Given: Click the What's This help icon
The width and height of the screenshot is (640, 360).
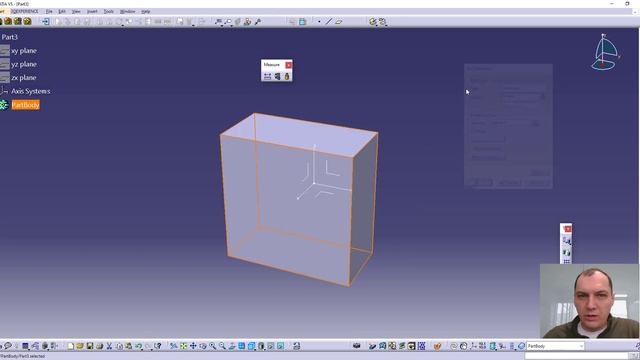Looking at the screenshot, I should pos(158,346).
